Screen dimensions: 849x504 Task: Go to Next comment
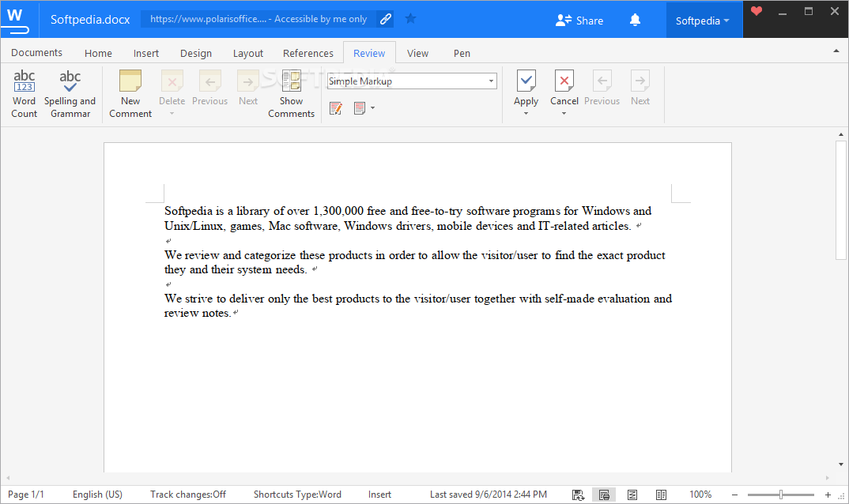click(248, 88)
